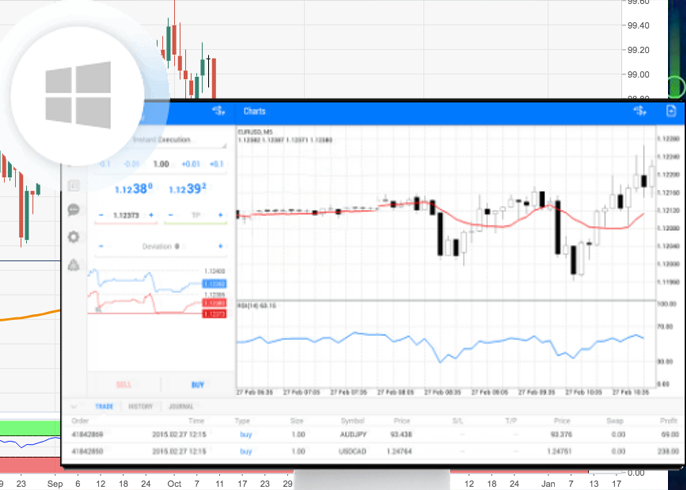This screenshot has width=686, height=490.
Task: Collapse the bottom trade panel chevron
Action: click(73, 406)
